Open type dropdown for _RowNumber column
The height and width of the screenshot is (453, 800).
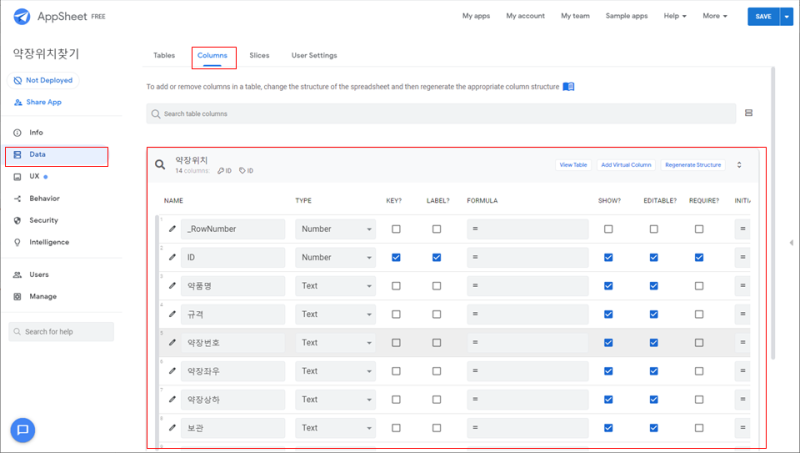click(335, 229)
